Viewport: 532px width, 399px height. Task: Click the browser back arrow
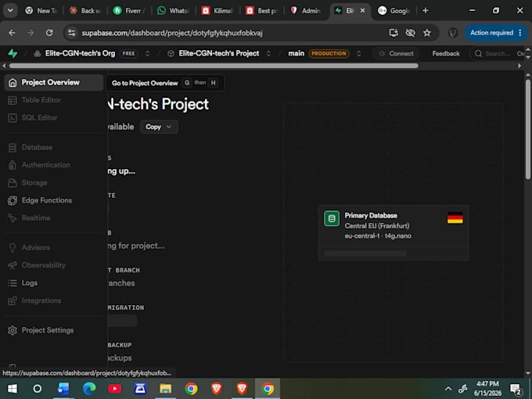(x=13, y=33)
